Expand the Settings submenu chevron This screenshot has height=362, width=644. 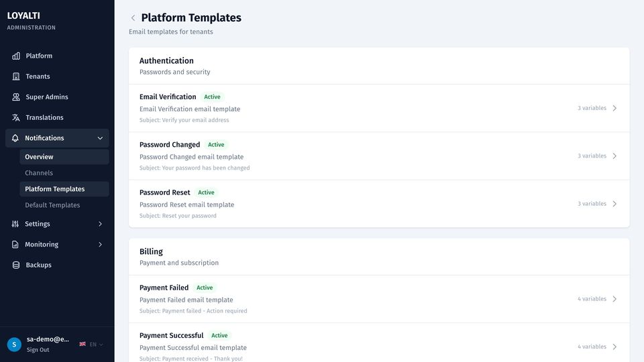[x=100, y=224]
